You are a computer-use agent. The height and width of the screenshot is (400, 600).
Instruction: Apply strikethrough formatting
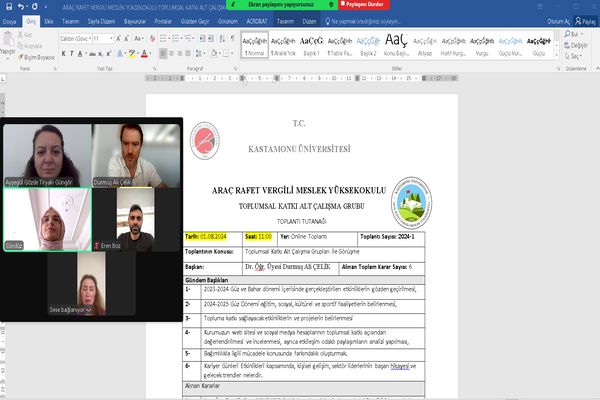click(x=92, y=54)
